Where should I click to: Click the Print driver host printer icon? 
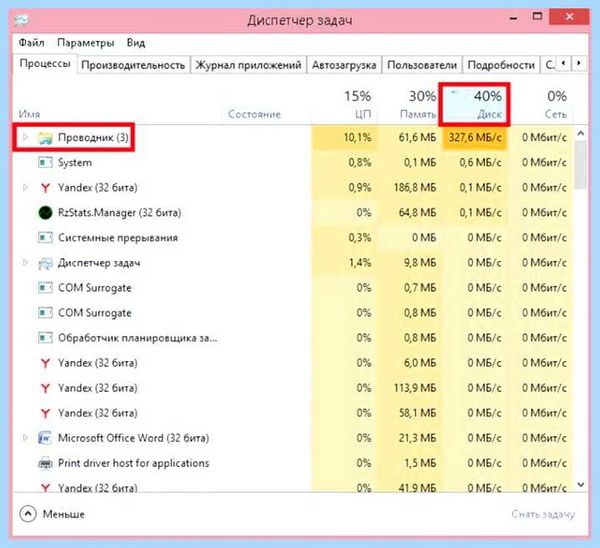point(45,463)
